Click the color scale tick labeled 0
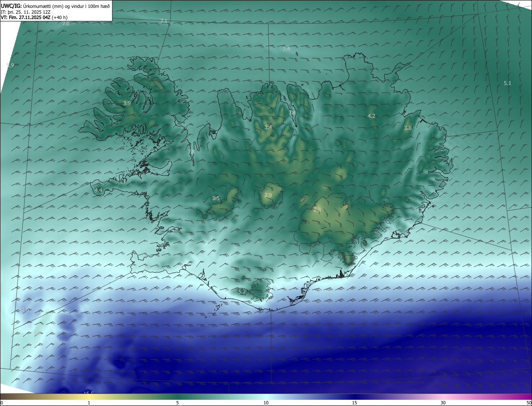 coord(1,403)
